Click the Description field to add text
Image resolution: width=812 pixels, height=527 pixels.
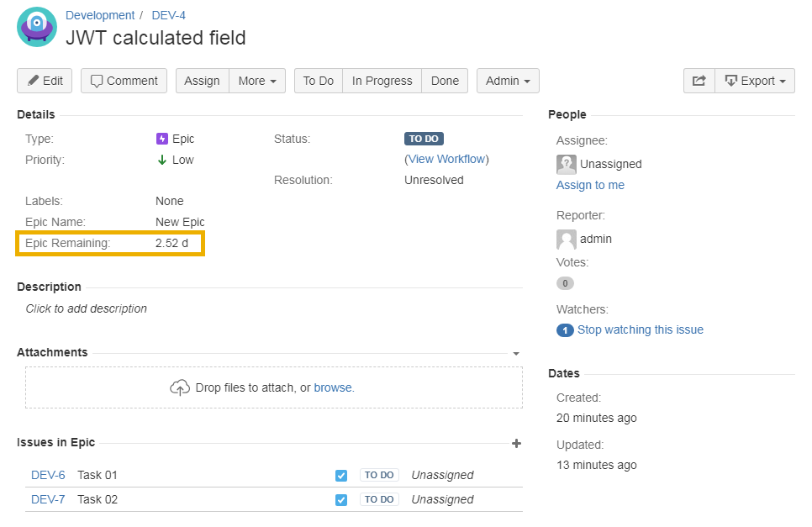point(87,308)
